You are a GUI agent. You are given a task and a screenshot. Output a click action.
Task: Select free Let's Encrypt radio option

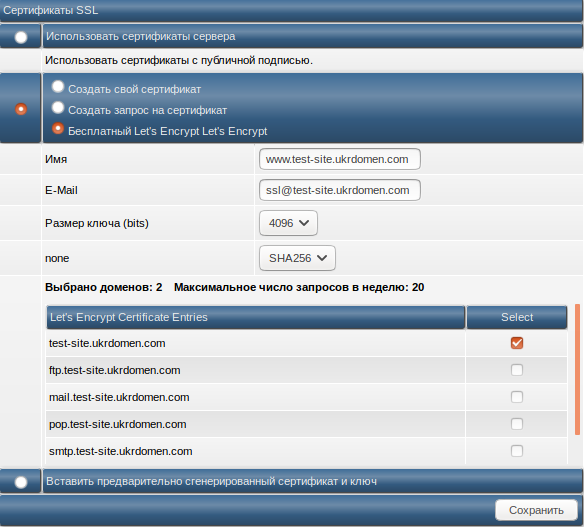pyautogui.click(x=58, y=128)
